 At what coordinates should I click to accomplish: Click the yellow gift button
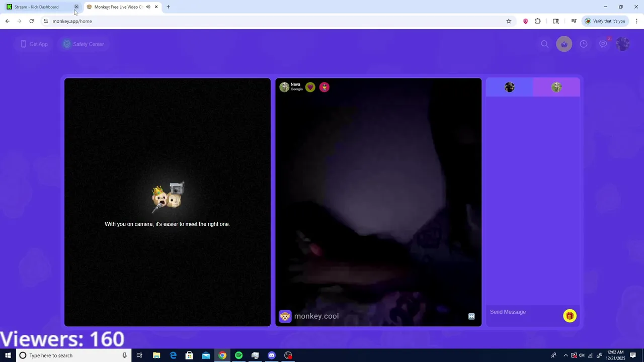[x=570, y=316]
